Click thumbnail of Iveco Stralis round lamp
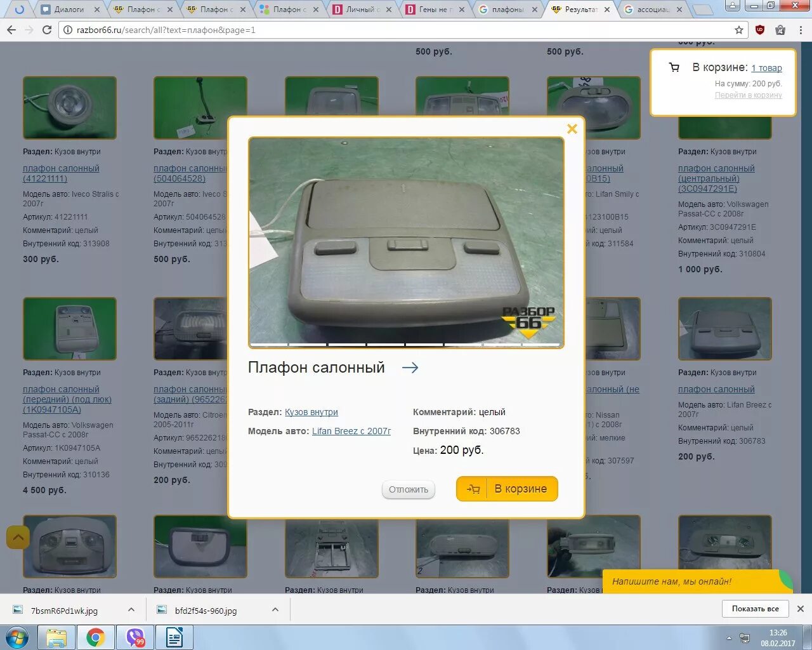The image size is (812, 650). [70, 108]
